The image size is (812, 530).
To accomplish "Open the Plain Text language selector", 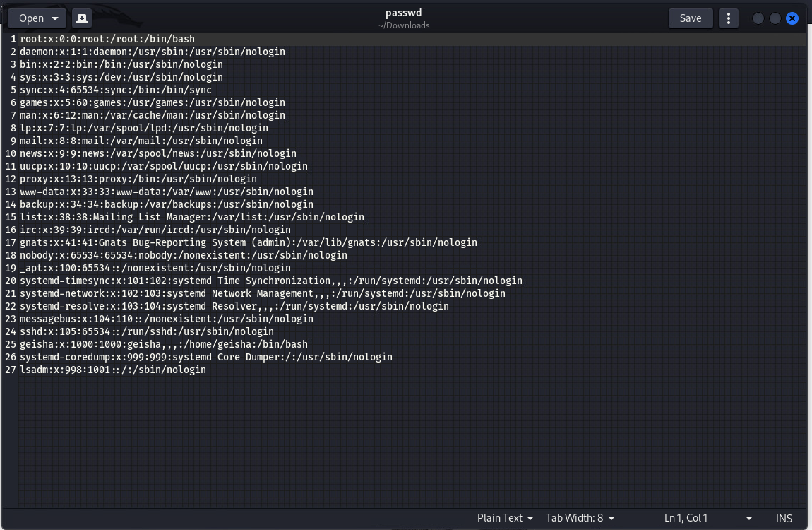I will click(505, 517).
